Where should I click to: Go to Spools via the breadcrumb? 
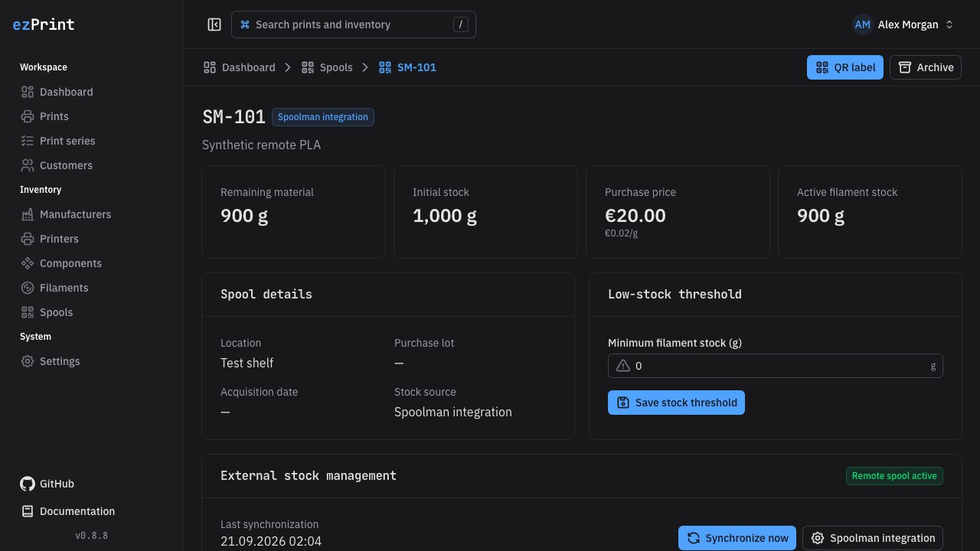[x=327, y=67]
